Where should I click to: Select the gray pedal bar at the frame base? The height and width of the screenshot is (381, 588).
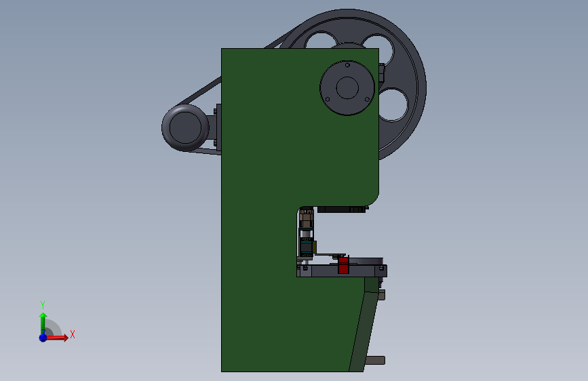(x=375, y=361)
